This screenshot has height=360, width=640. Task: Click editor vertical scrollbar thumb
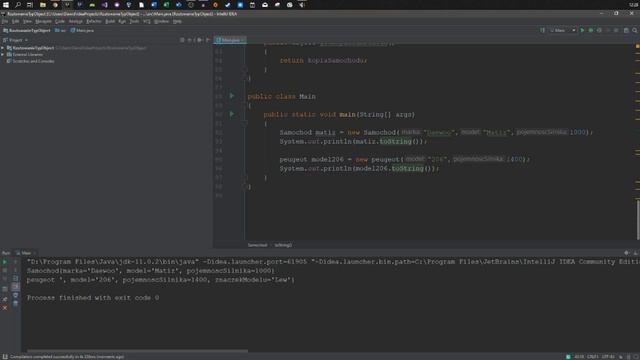pyautogui.click(x=638, y=219)
